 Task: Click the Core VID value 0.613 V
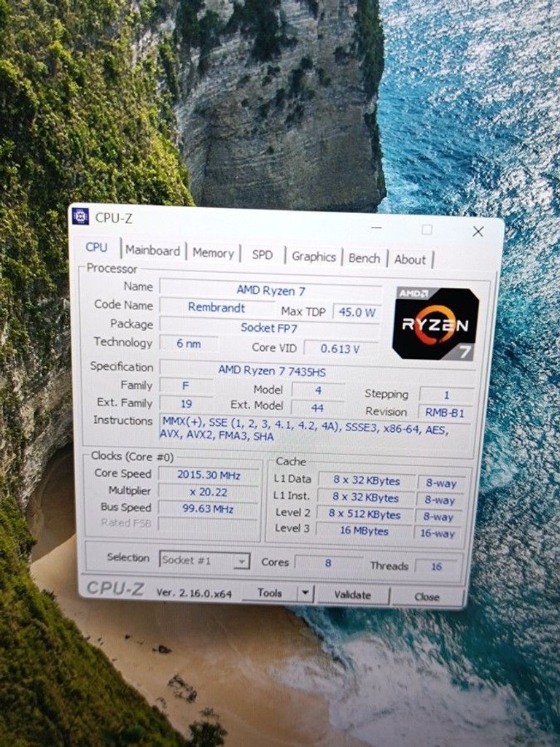click(340, 349)
